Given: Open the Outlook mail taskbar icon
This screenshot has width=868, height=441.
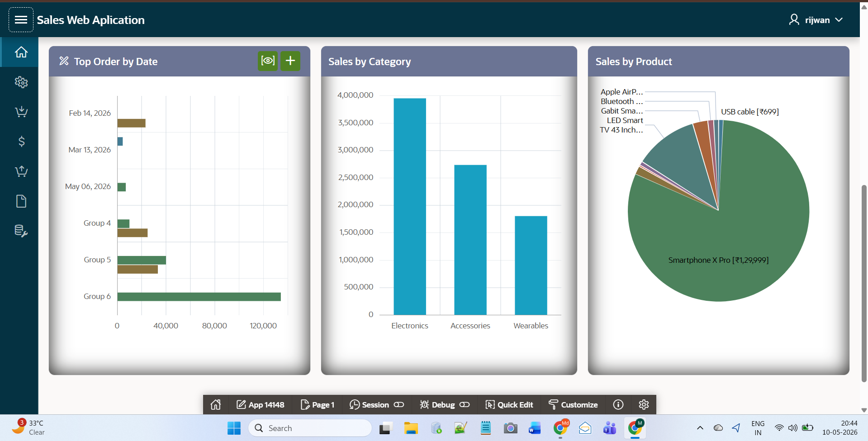Looking at the screenshot, I should [585, 428].
